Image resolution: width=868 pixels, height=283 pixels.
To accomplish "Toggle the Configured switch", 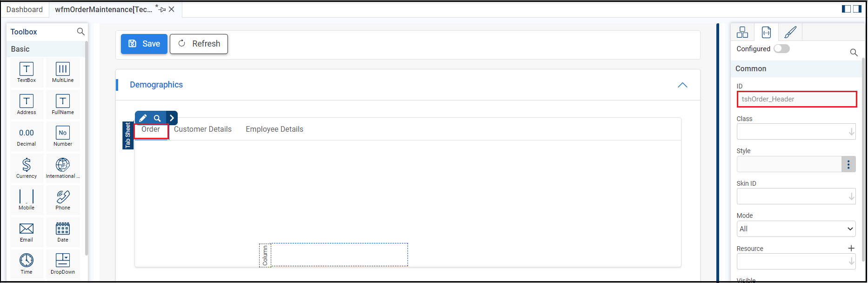I will 781,49.
